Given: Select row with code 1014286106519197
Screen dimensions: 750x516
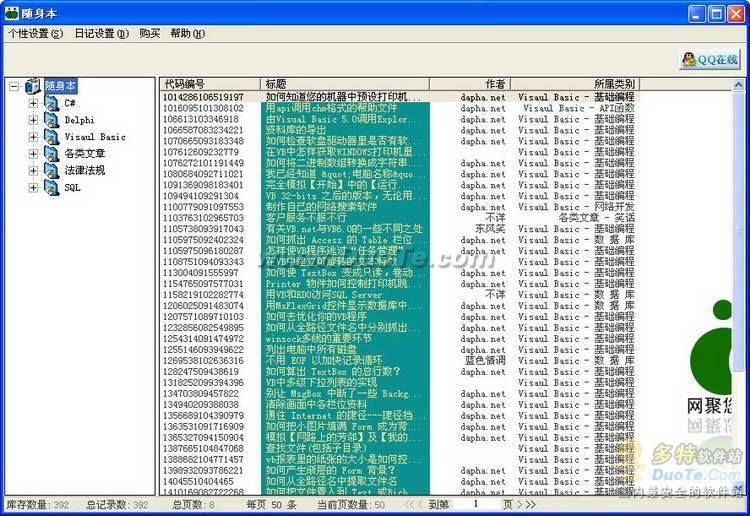Looking at the screenshot, I should 399,97.
